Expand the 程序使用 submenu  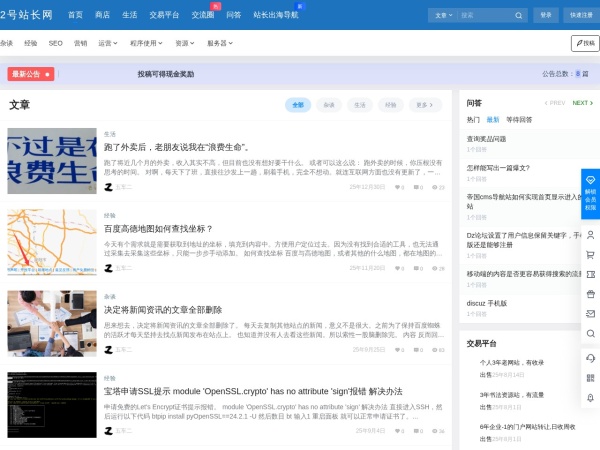coord(146,43)
